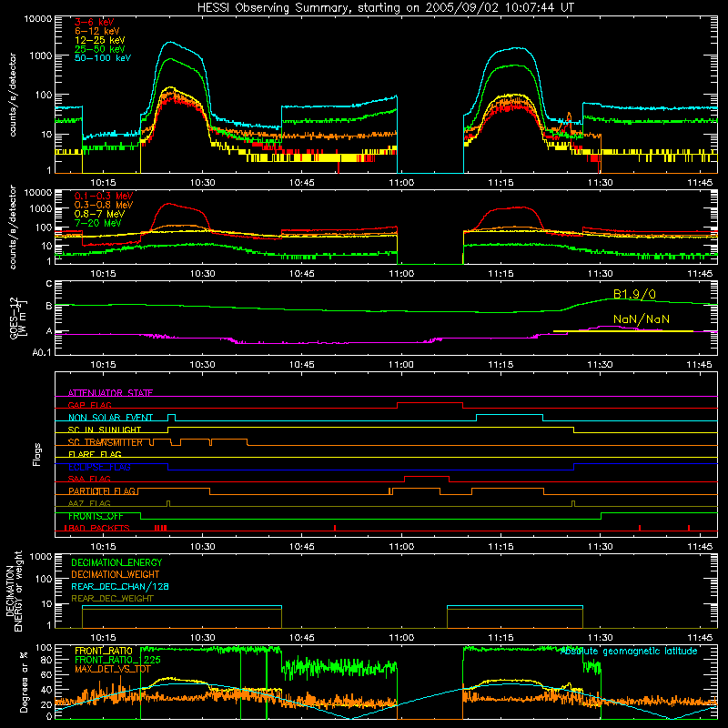Click the Degrees or % axis title
The height and width of the screenshot is (728, 728).
pos(24,682)
